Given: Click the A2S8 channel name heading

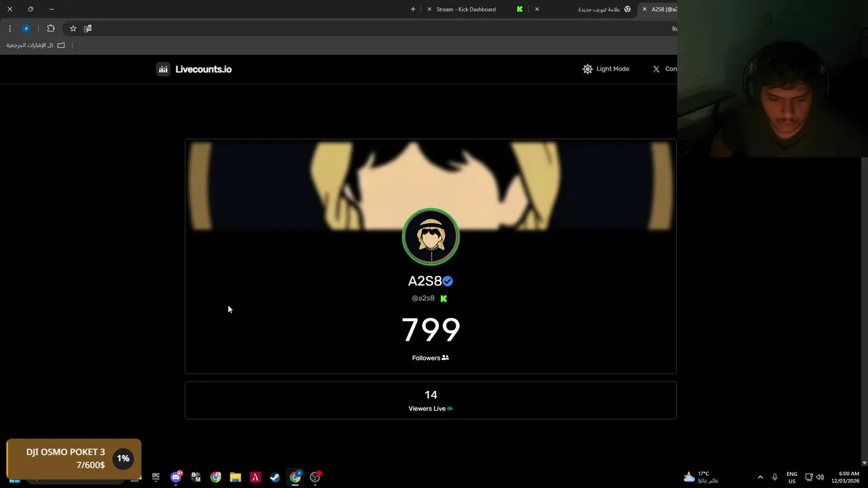Looking at the screenshot, I should 425,281.
